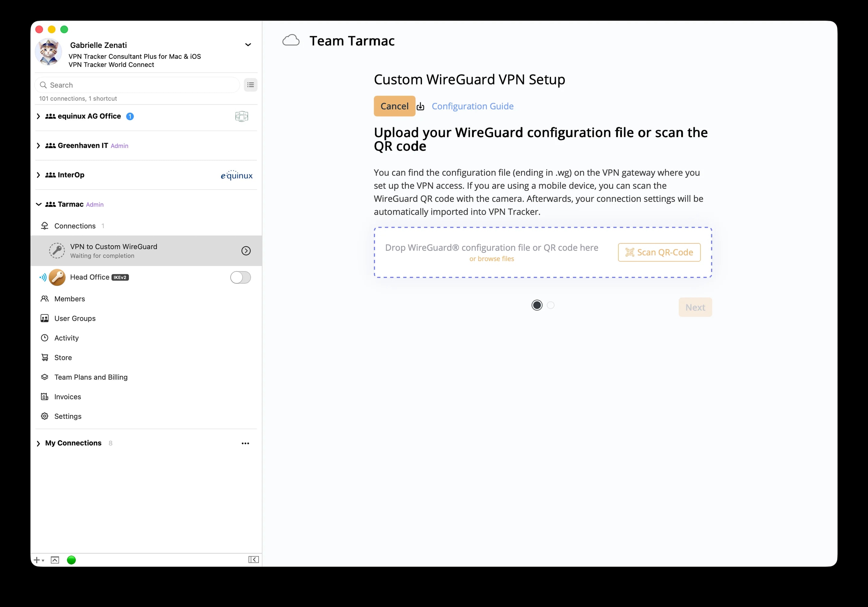This screenshot has height=607, width=868.
Task: Select the second setup step dot
Action: pyautogui.click(x=551, y=305)
